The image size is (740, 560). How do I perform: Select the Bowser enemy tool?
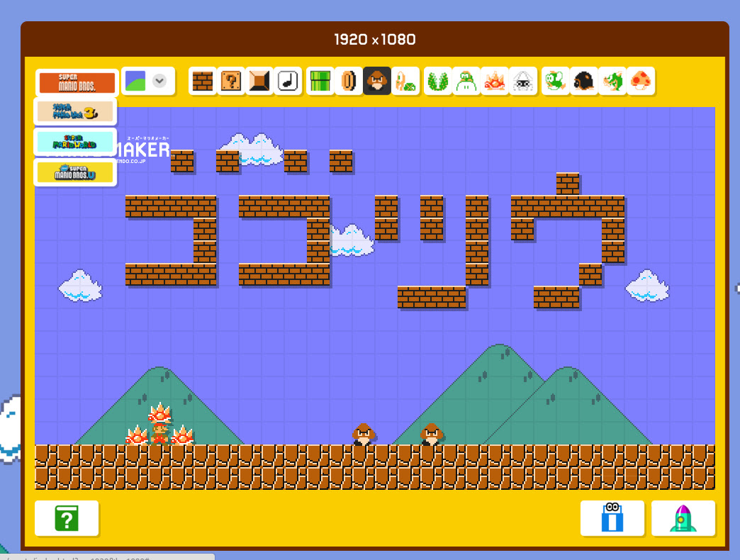coord(612,81)
